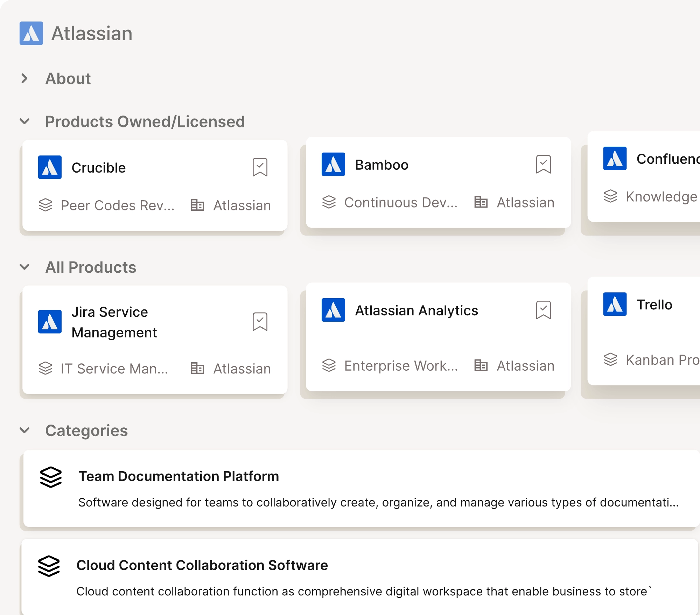This screenshot has width=700, height=615.
Task: Bookmark the Bamboo product
Action: click(x=543, y=165)
